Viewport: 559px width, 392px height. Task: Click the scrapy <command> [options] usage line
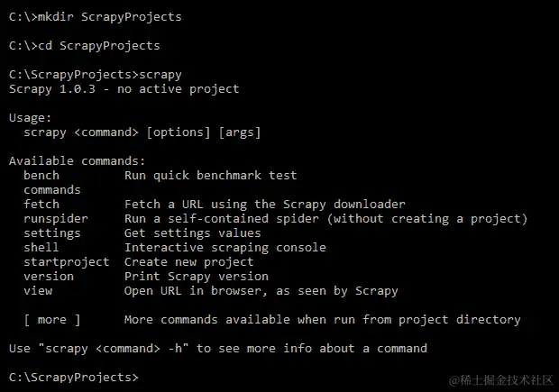142,132
